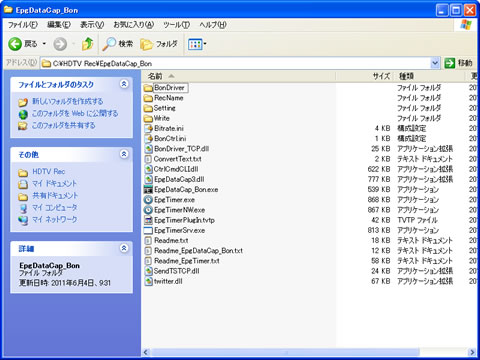Image resolution: width=480 pixels, height=360 pixels.
Task: Go to HDTV Rec folder link
Action: pyautogui.click(x=49, y=172)
